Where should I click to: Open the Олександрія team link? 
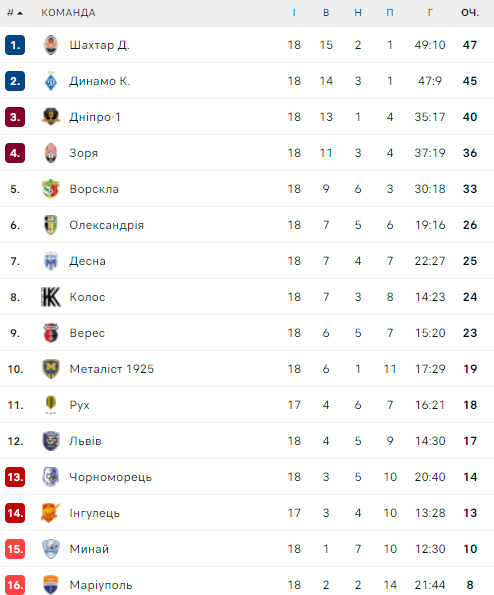click(107, 225)
